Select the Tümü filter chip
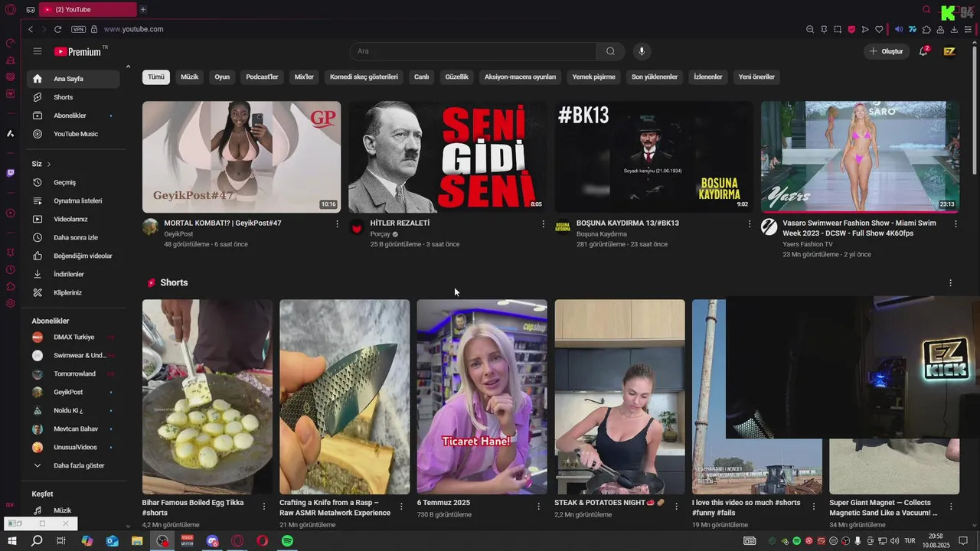 pos(156,77)
